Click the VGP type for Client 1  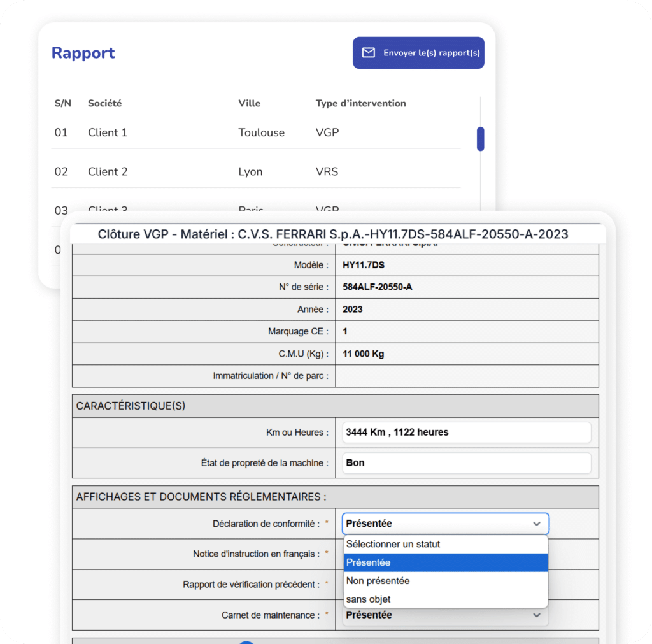(x=327, y=132)
